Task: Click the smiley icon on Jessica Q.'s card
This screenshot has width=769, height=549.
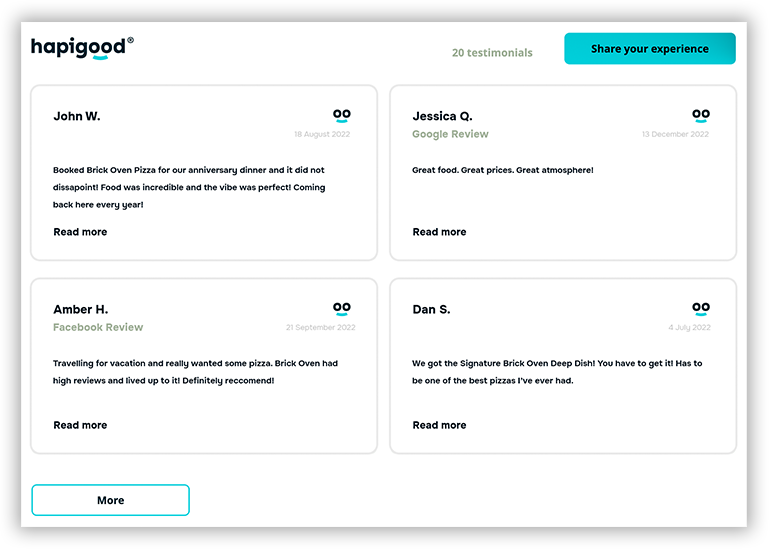Action: click(701, 116)
